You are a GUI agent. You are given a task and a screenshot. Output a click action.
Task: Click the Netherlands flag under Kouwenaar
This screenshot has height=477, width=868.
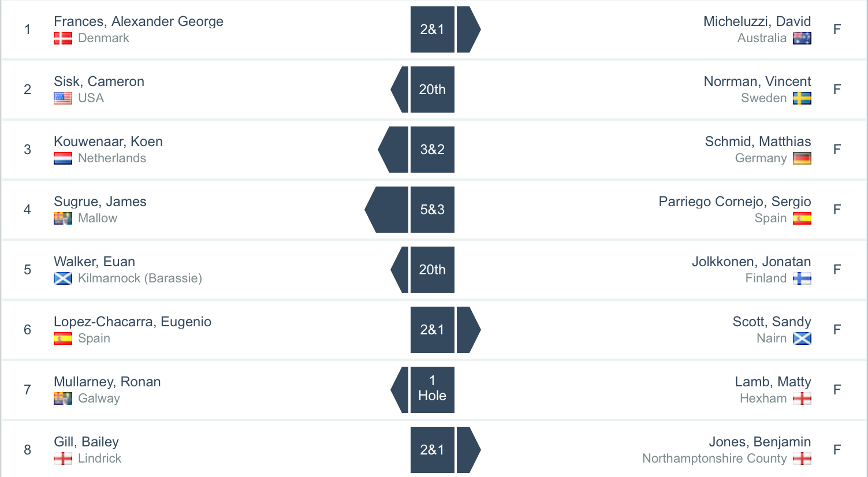pyautogui.click(x=63, y=158)
